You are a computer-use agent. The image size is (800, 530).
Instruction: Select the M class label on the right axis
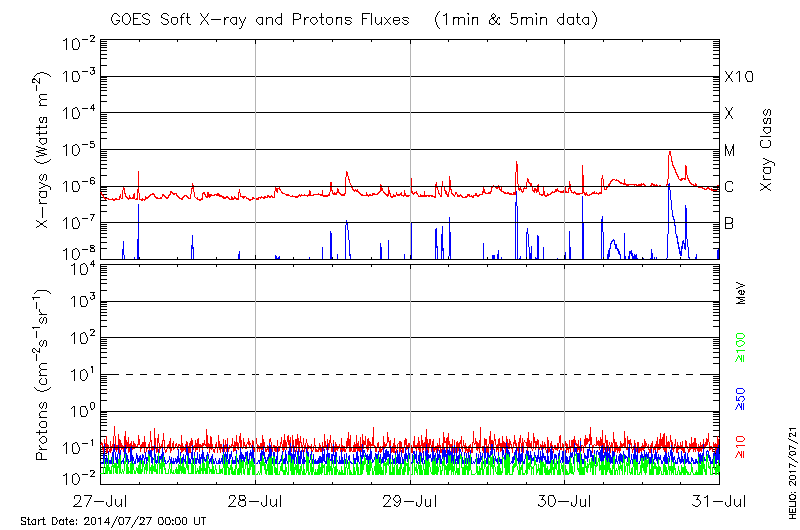tap(730, 151)
